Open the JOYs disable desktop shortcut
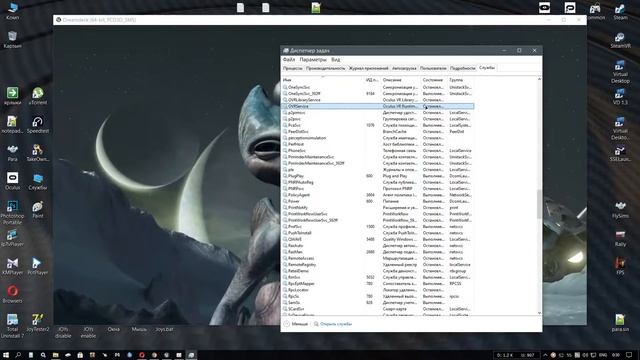This screenshot has width=640, height=360. (63, 332)
